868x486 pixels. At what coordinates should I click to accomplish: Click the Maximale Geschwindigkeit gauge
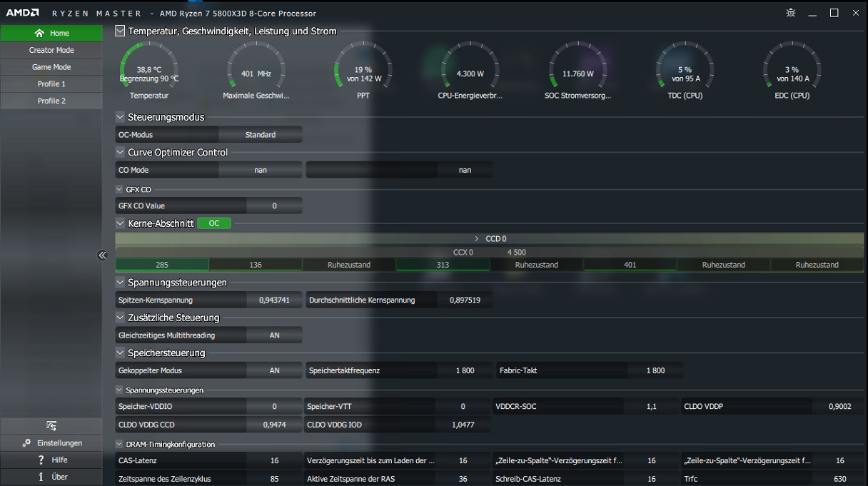pos(256,70)
